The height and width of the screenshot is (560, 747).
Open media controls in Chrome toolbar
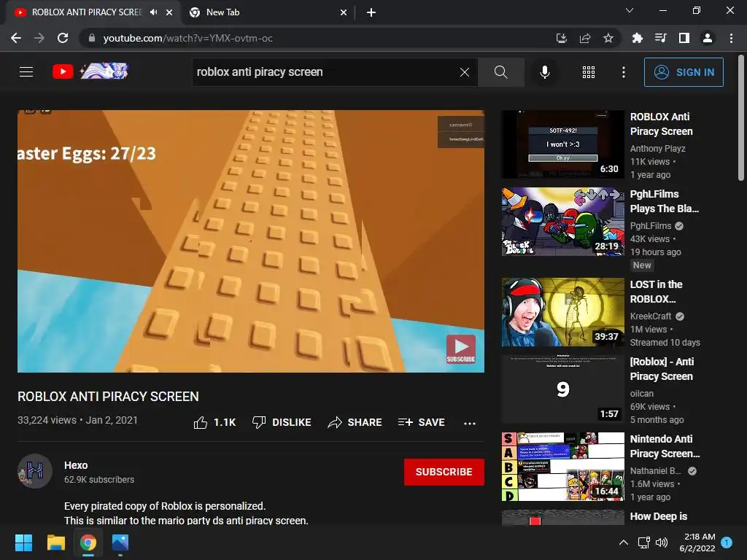(x=660, y=38)
